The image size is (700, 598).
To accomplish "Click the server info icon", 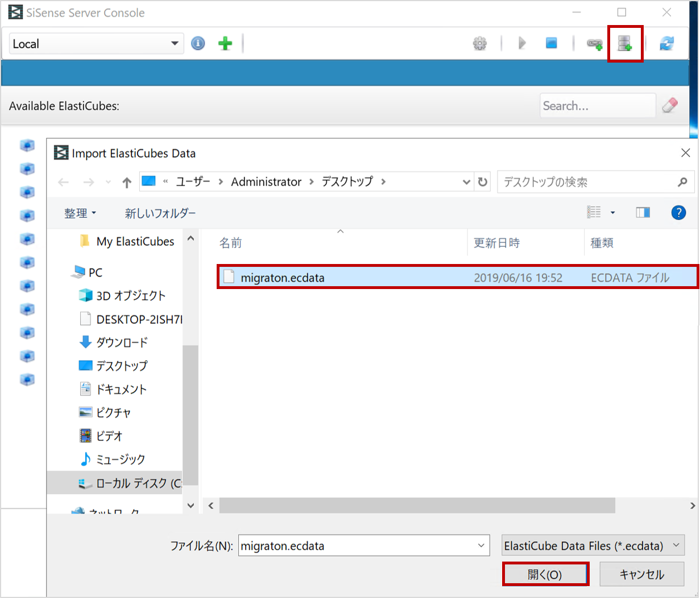I will point(198,43).
